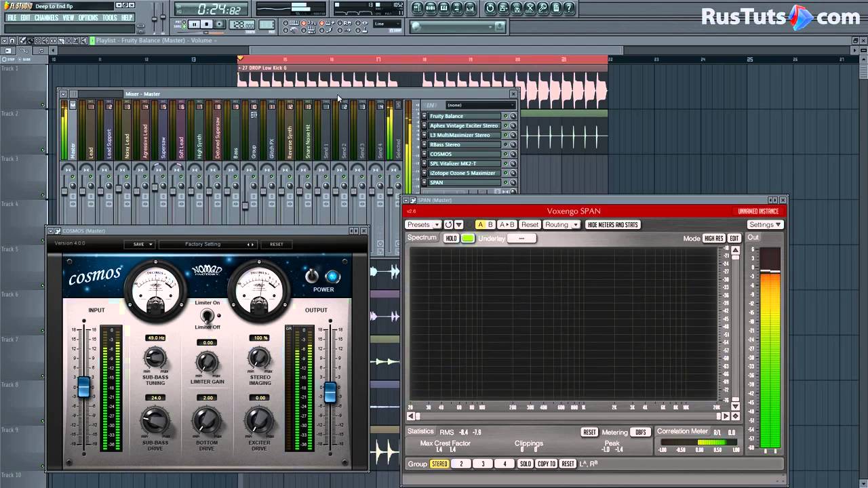868x488 pixels.
Task: Click the COSMOS RESET button
Action: click(x=277, y=244)
